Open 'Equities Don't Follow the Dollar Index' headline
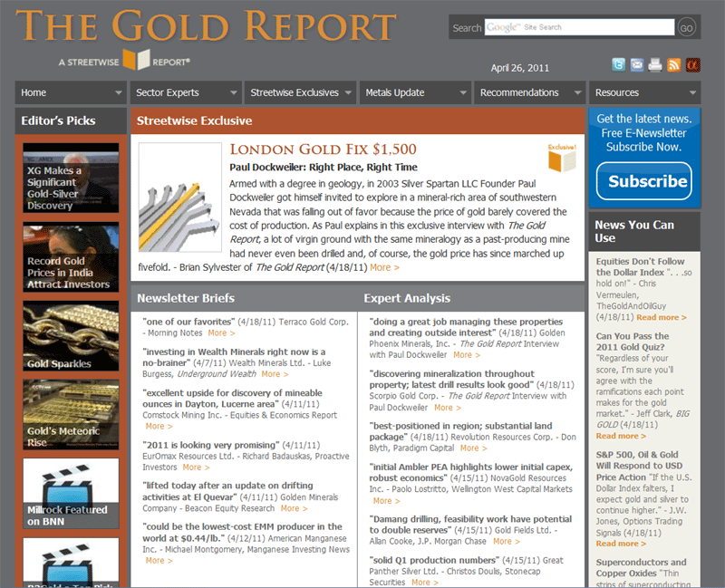Image resolution: width=725 pixels, height=588 pixels. [x=640, y=266]
